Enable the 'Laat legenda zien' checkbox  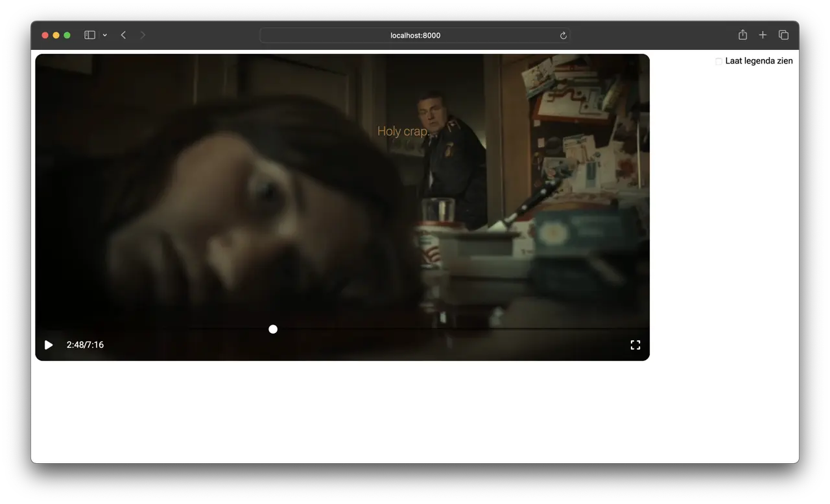click(718, 61)
